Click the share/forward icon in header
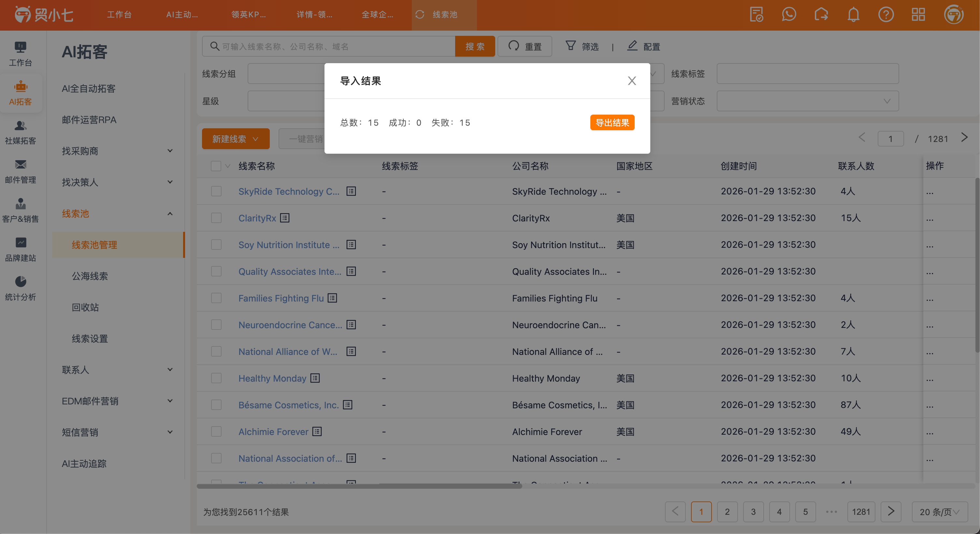Viewport: 980px width, 534px height. coord(821,15)
